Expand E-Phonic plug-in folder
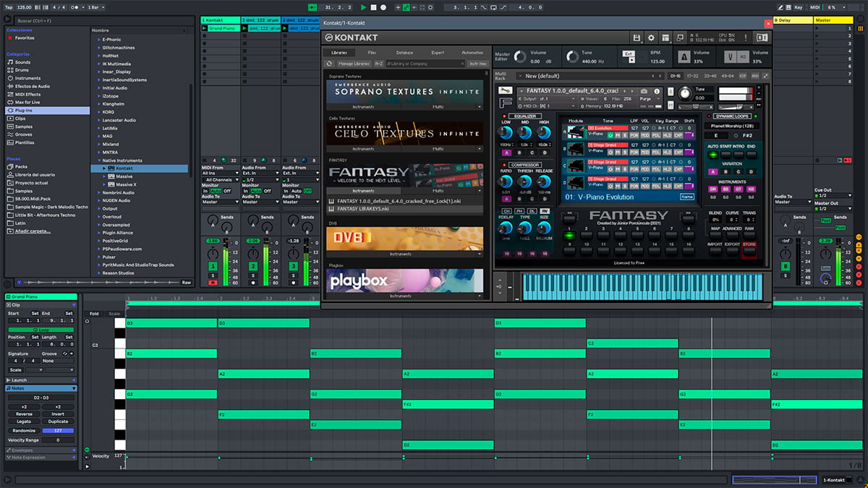 click(x=99, y=39)
